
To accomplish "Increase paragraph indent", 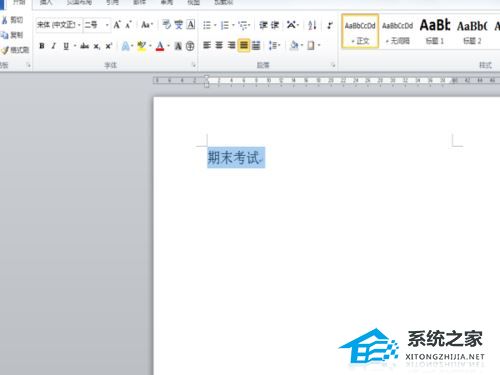I will pyautogui.click(x=275, y=25).
